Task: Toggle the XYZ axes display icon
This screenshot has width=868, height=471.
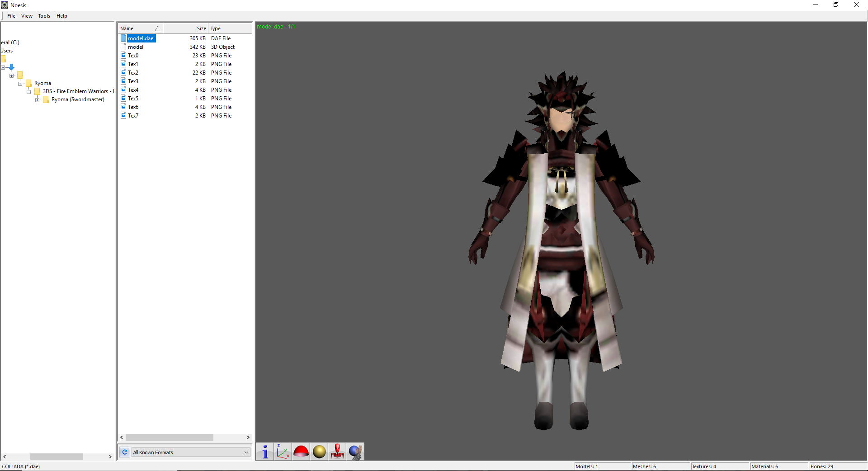Action: pyautogui.click(x=283, y=452)
